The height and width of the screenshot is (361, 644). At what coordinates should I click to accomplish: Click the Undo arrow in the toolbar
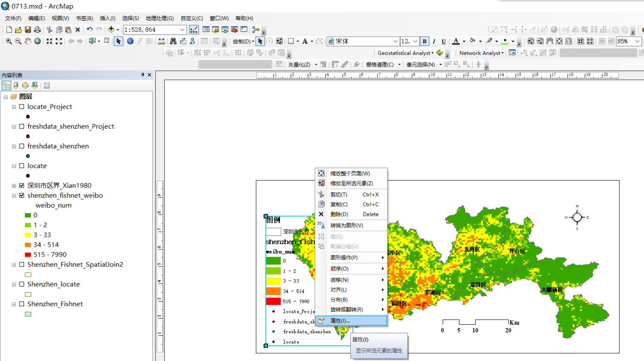pos(89,30)
